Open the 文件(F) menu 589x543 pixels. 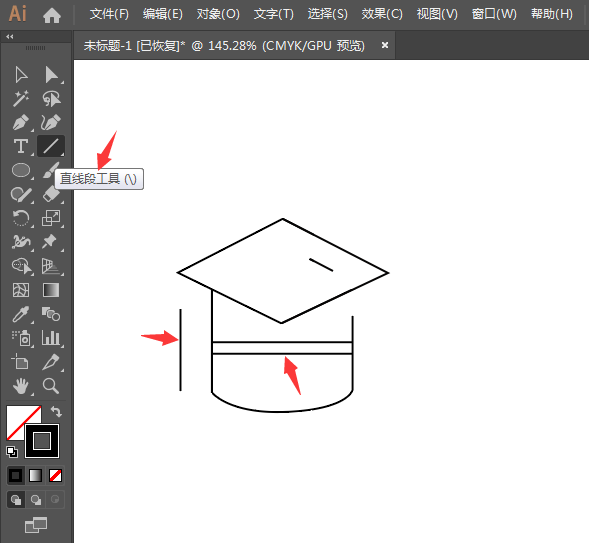(109, 14)
